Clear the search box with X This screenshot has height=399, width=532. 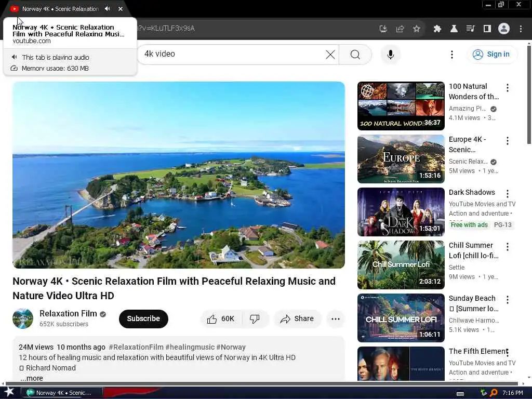point(330,54)
